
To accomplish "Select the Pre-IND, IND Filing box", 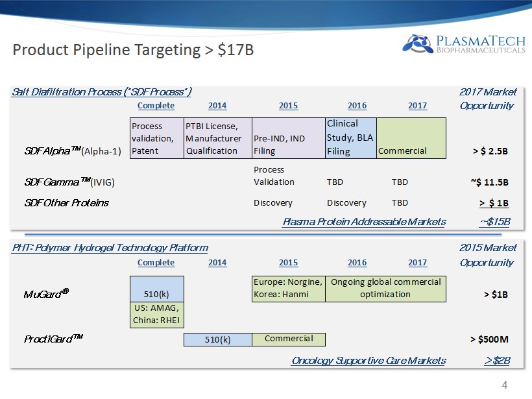I will 288,144.
